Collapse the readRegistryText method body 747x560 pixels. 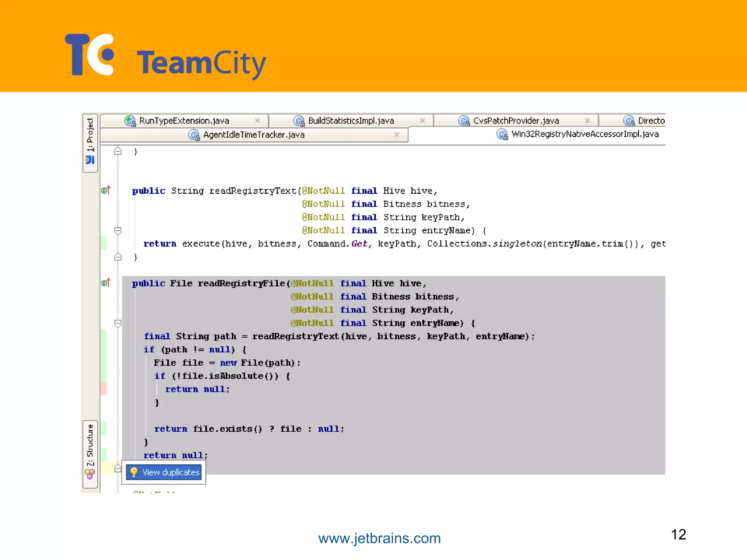(118, 230)
